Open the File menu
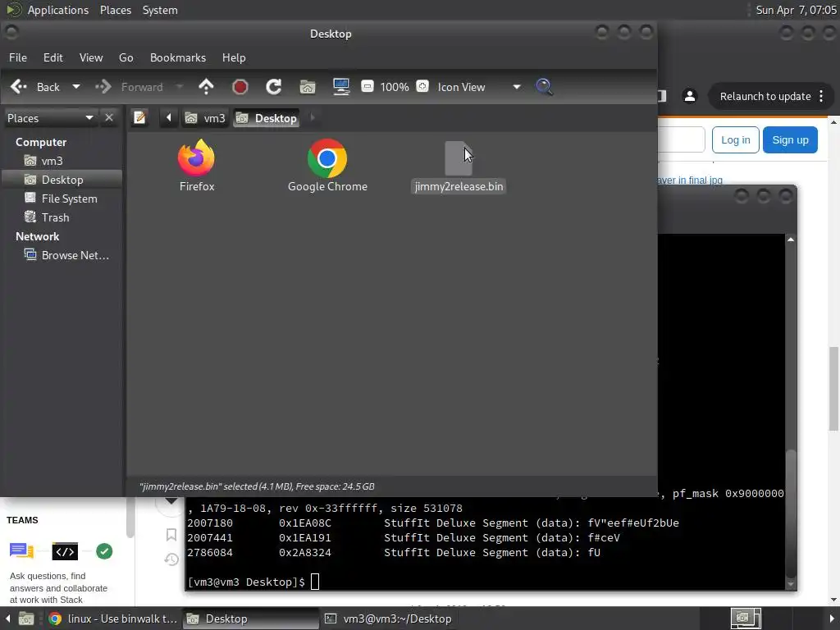840x630 pixels. tap(18, 57)
